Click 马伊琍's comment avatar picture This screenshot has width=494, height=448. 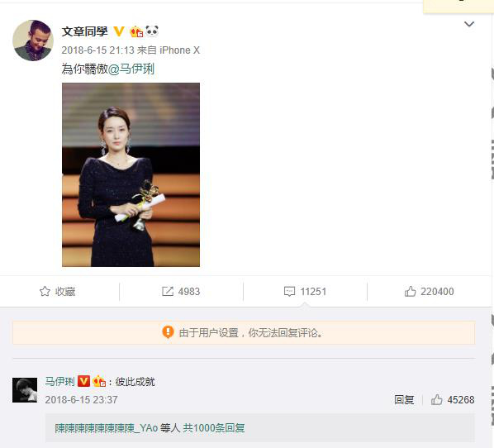[x=25, y=390]
